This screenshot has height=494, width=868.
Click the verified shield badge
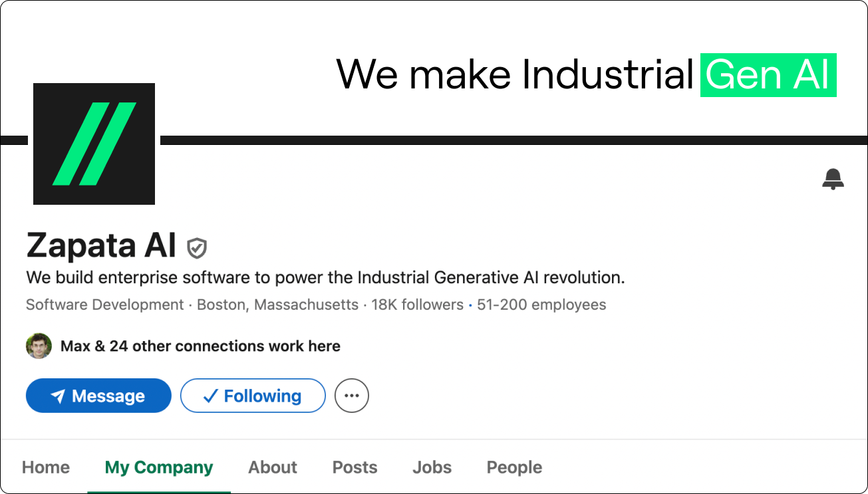tap(197, 247)
